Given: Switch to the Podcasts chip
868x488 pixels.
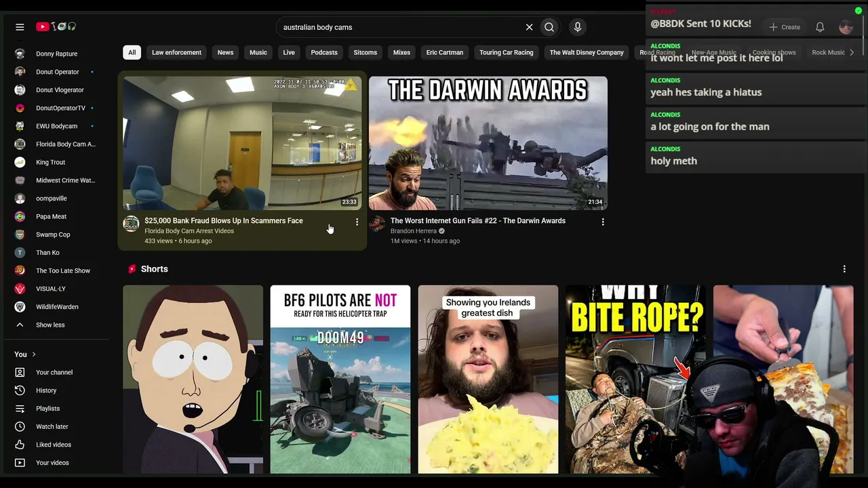Looking at the screenshot, I should tap(324, 52).
